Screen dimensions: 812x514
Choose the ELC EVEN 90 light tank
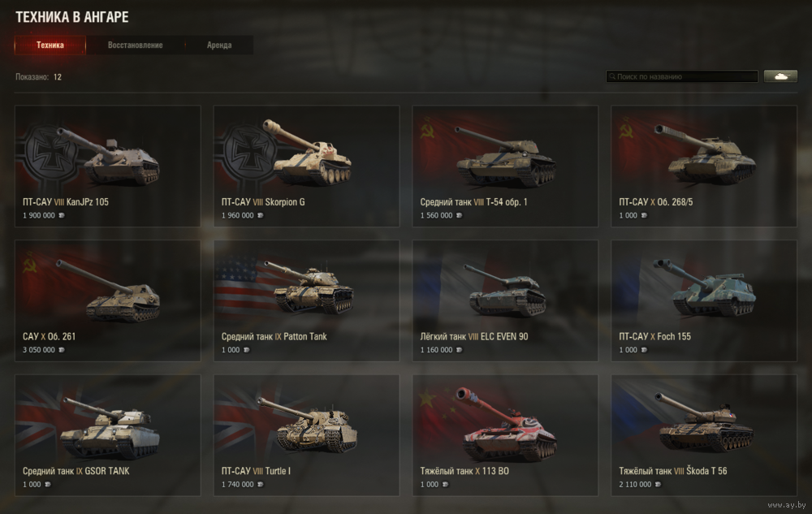(x=505, y=300)
